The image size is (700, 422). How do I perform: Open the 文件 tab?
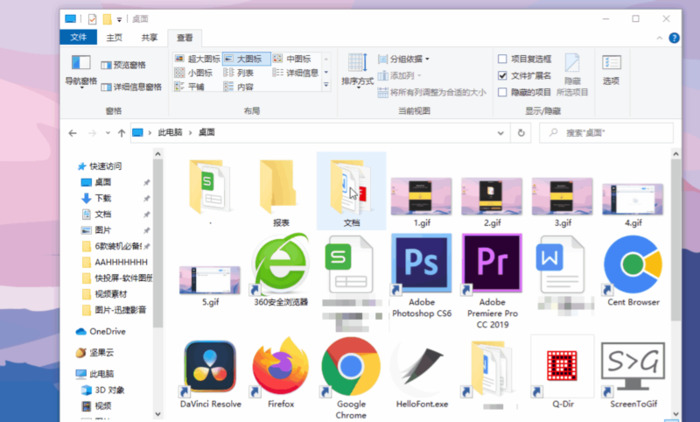[x=78, y=38]
